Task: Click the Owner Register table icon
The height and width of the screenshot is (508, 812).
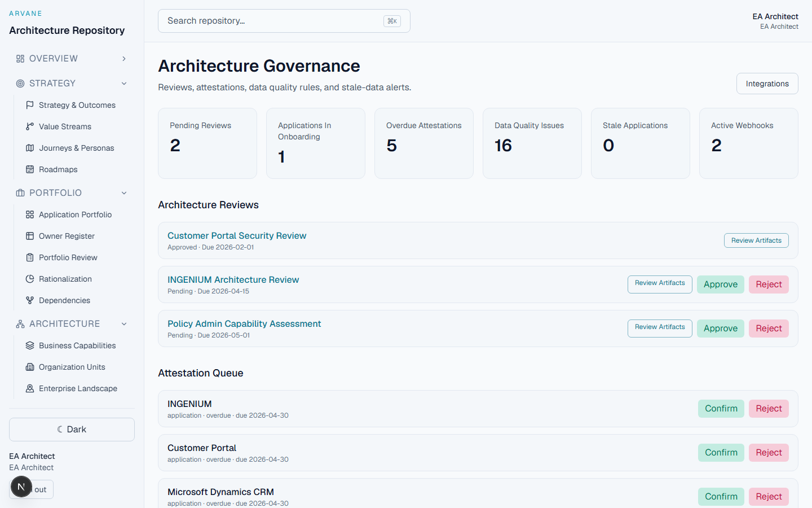Action: (x=30, y=236)
